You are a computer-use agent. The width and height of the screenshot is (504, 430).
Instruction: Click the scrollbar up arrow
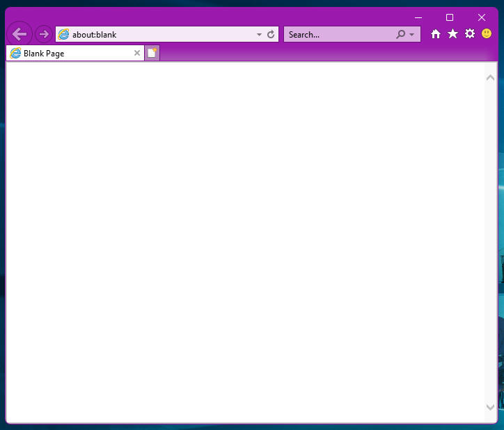(490, 77)
